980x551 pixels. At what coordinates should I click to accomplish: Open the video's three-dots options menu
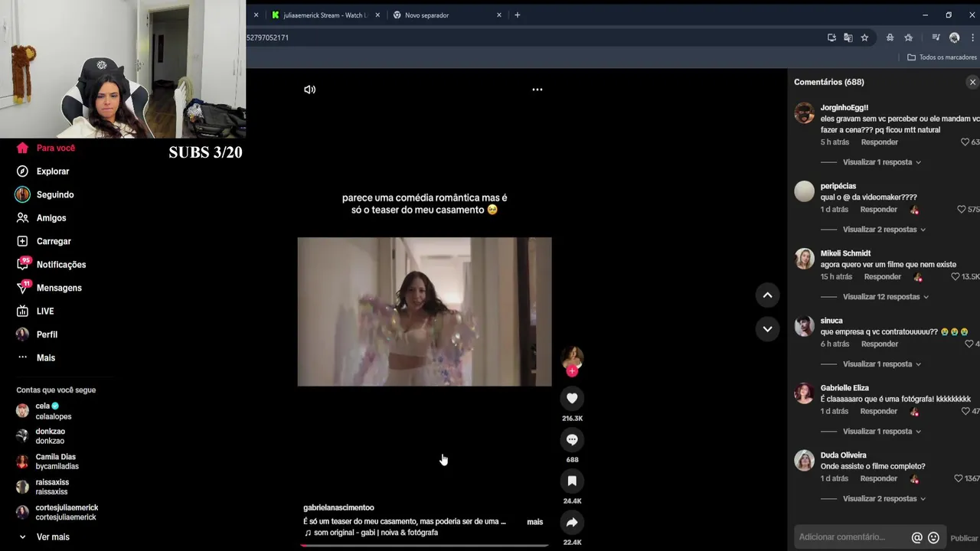pyautogui.click(x=537, y=90)
